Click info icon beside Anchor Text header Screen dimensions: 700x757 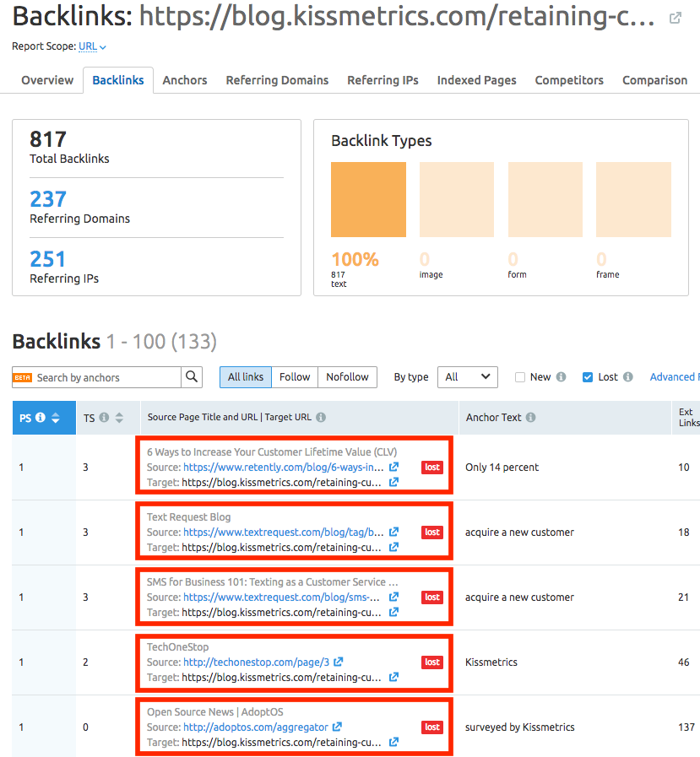coord(531,417)
